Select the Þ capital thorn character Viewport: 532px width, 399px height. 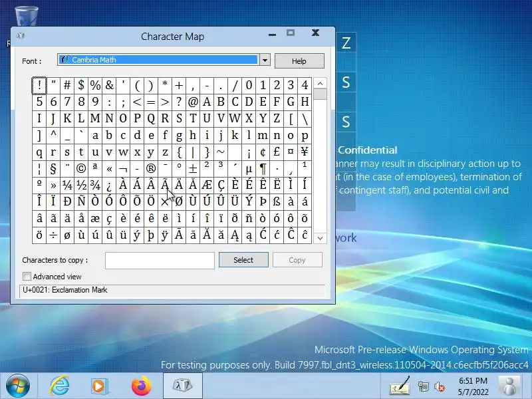(263, 201)
